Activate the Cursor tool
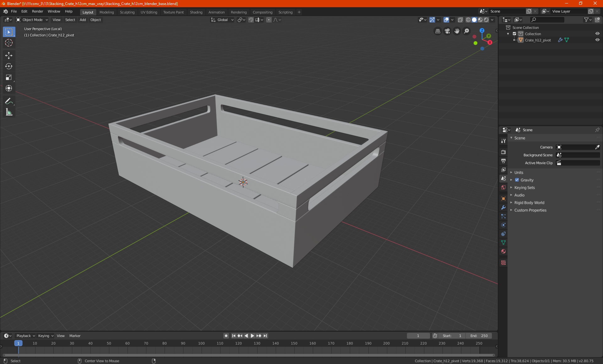Image resolution: width=603 pixels, height=364 pixels. tap(9, 43)
